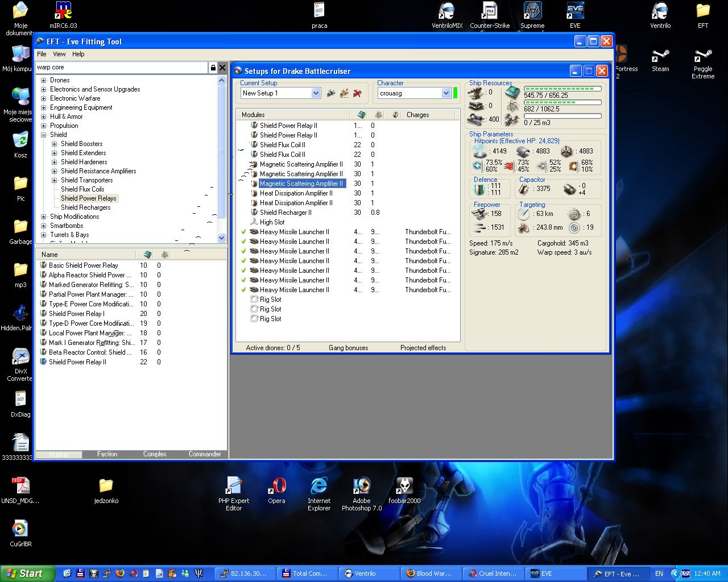728x582 pixels.
Task: Click the shield hitpoints icon
Action: pyautogui.click(x=479, y=151)
